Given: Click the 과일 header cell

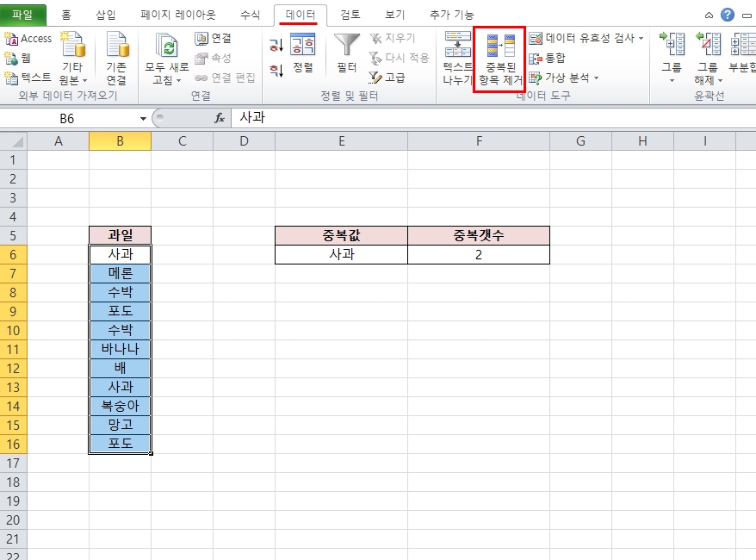Looking at the screenshot, I should pyautogui.click(x=120, y=235).
